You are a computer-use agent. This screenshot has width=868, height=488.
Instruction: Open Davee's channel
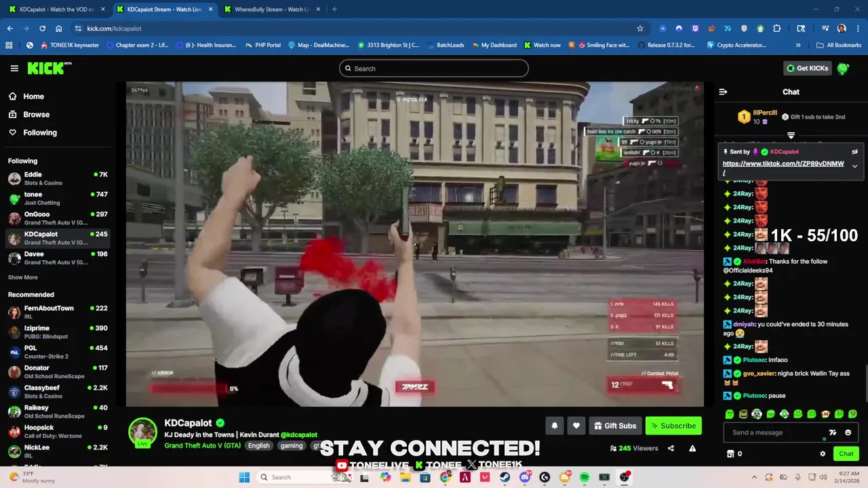coord(59,258)
